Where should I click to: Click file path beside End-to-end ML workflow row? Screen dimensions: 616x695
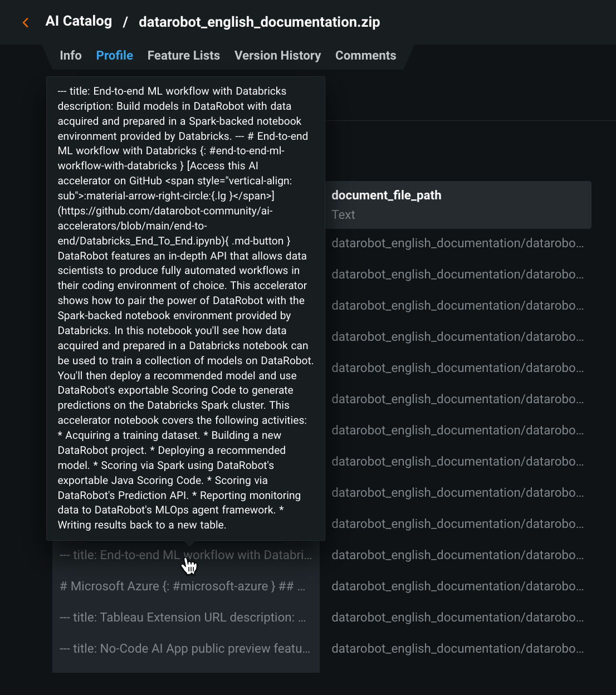point(457,555)
